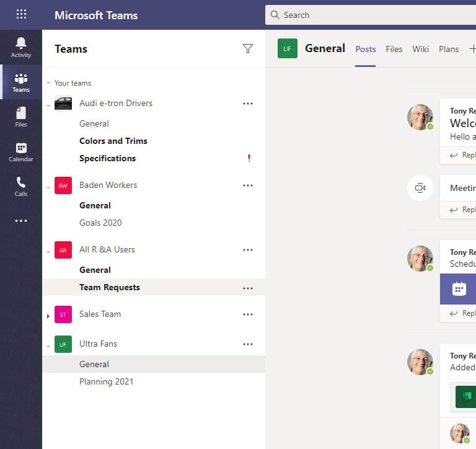Open the Activity bell icon
Viewport: 476px width, 449px height.
tap(21, 47)
